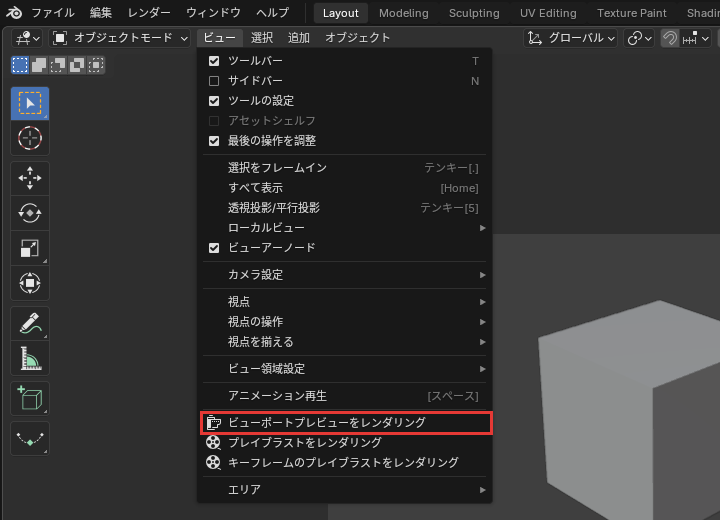Switch to the UV Editing workspace tab
Image resolution: width=720 pixels, height=520 pixels.
tap(548, 13)
